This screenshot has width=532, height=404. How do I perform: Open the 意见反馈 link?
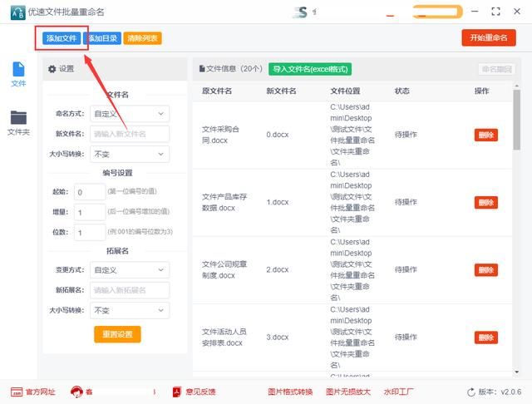[200, 392]
